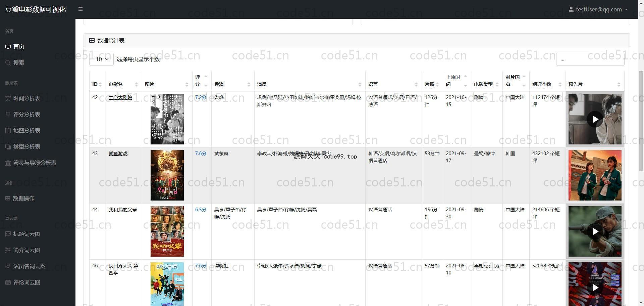Click the director name 黄东赫
Screen dimensions: 644x306
click(x=221, y=154)
